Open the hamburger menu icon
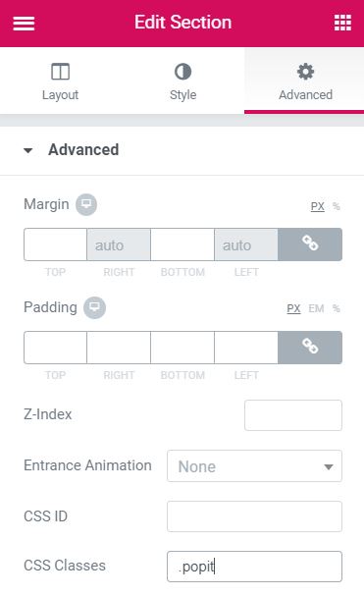 tap(24, 24)
